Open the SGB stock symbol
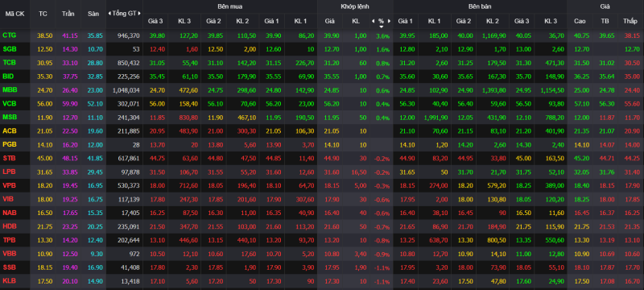644x290 pixels. [10, 49]
